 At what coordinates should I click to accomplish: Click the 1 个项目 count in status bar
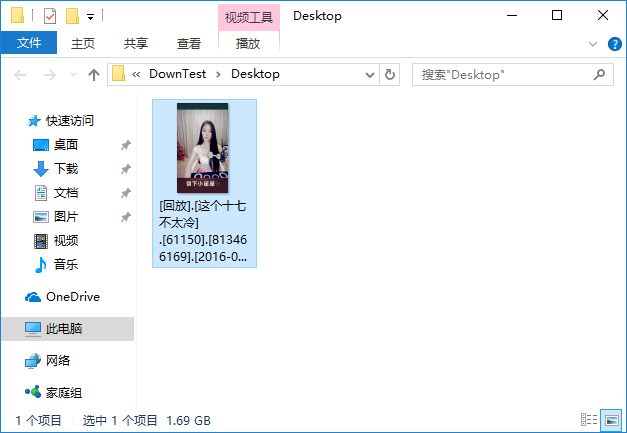click(38, 420)
